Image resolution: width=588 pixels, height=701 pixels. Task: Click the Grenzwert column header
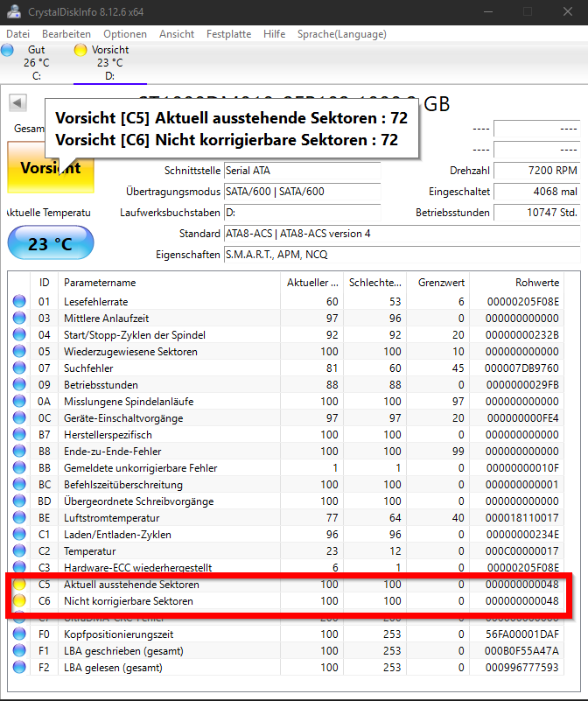click(x=438, y=283)
